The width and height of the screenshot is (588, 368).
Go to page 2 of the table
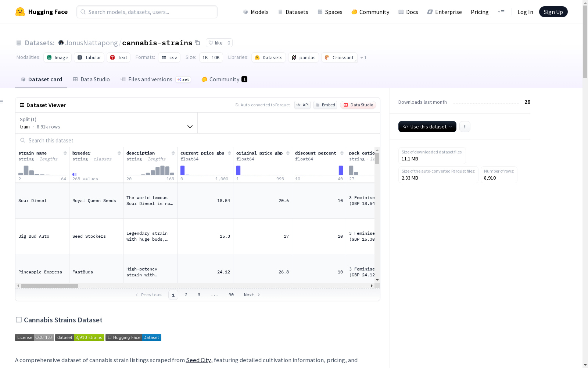(x=186, y=295)
